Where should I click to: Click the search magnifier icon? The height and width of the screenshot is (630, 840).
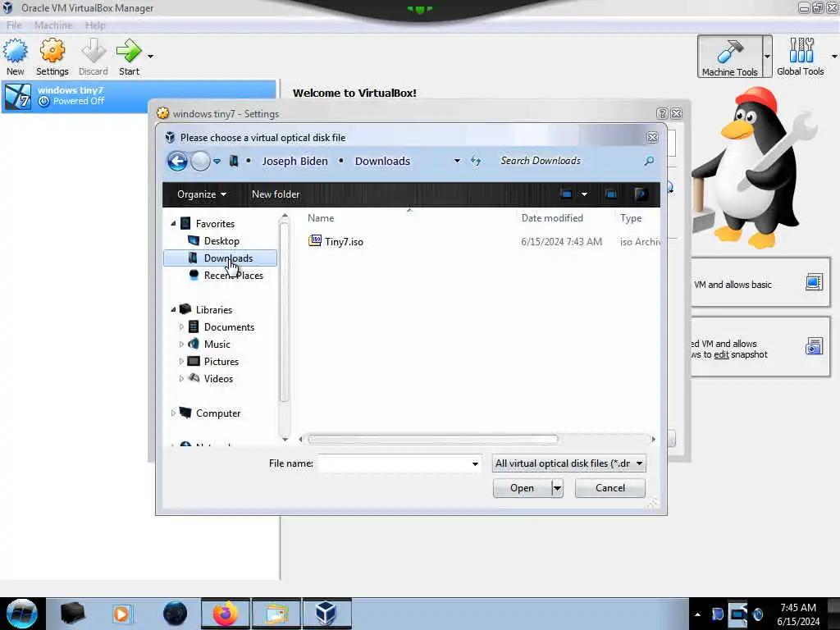pyautogui.click(x=649, y=161)
